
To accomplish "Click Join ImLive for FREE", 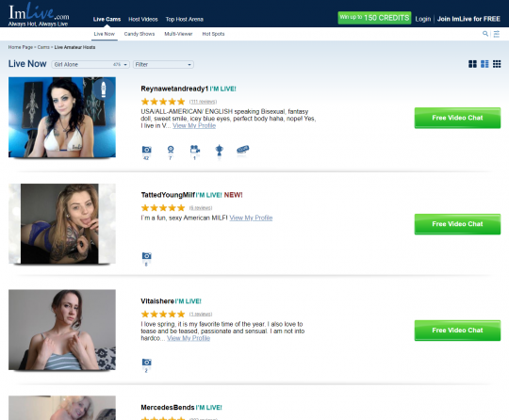I will pyautogui.click(x=468, y=19).
